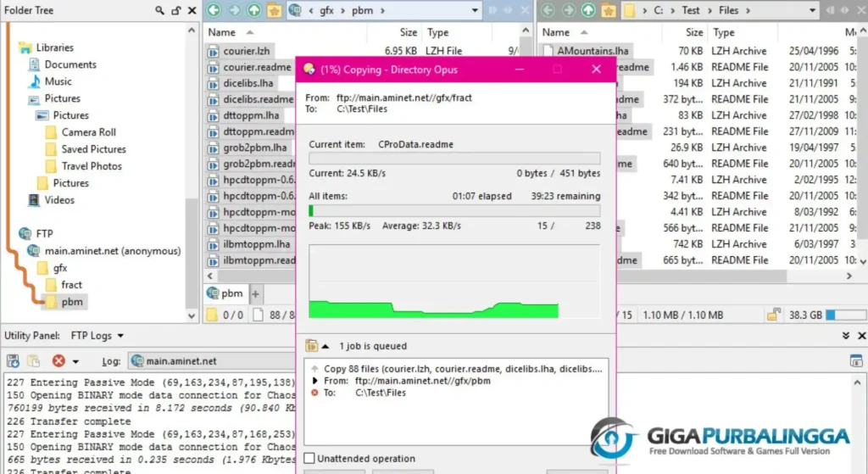Enable the Unattended operation checkbox
This screenshot has width=868, height=474.
point(309,459)
